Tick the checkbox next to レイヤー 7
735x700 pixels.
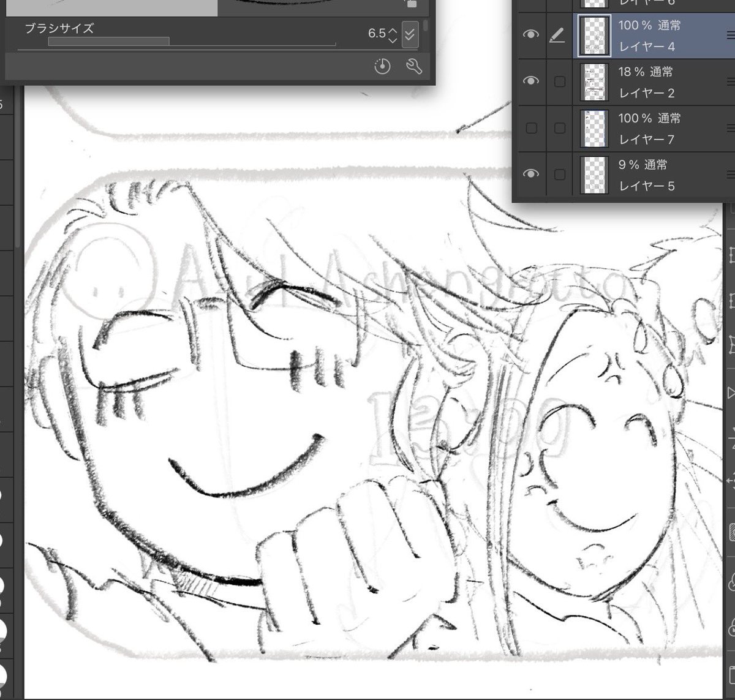[x=559, y=128]
